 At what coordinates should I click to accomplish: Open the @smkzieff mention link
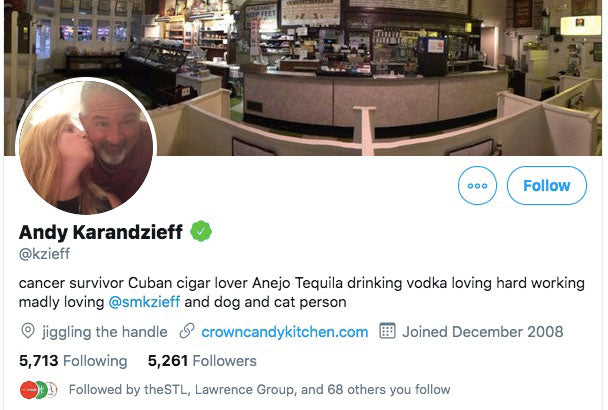(144, 302)
